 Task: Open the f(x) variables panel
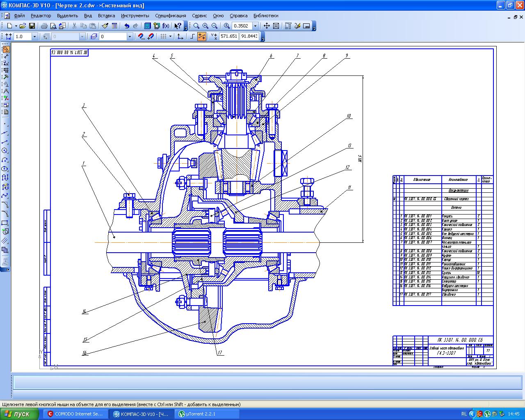166,26
